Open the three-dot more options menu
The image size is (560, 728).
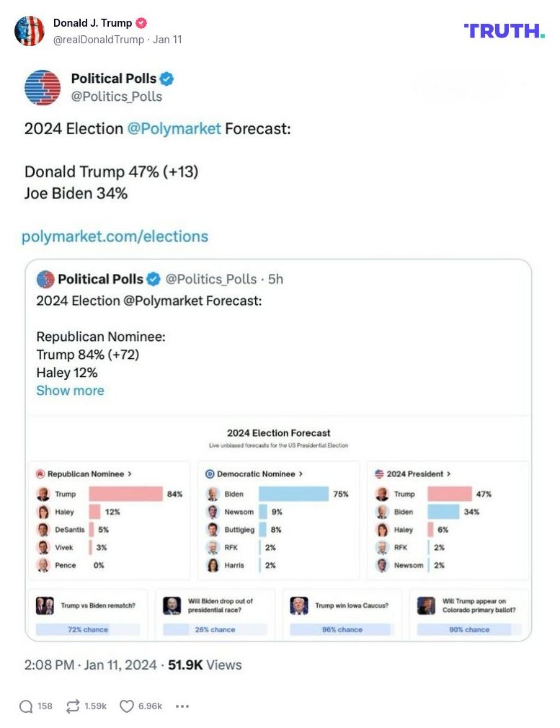(182, 706)
